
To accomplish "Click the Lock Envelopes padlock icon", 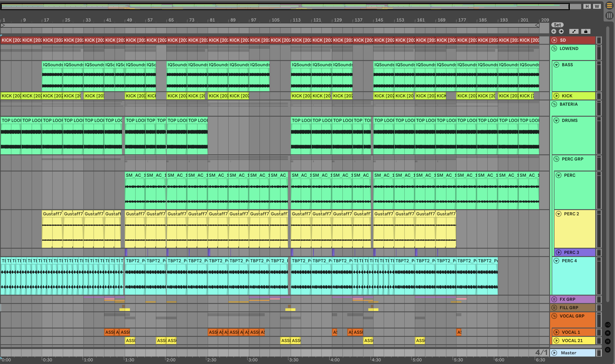I will click(586, 31).
